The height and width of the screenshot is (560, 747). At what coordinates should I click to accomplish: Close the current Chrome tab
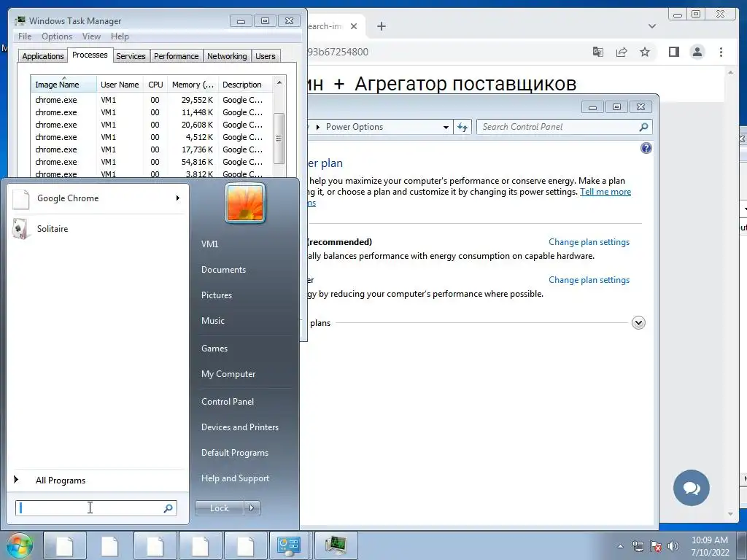click(354, 26)
